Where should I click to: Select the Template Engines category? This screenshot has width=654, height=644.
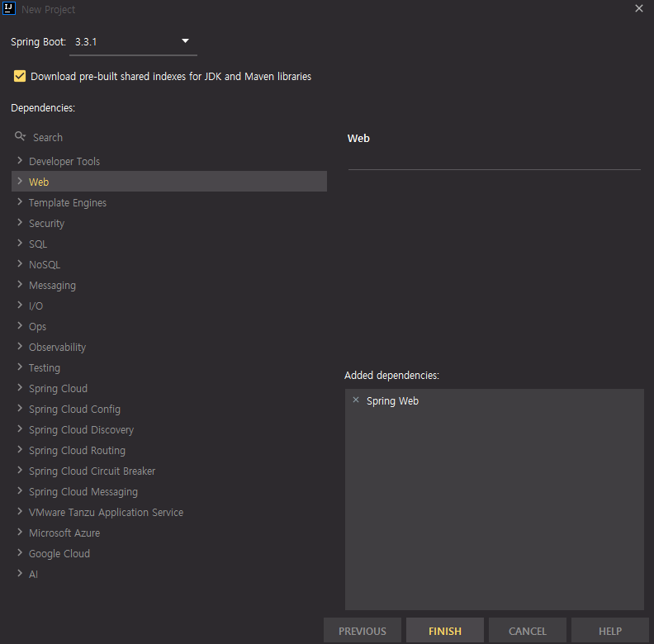pos(68,203)
